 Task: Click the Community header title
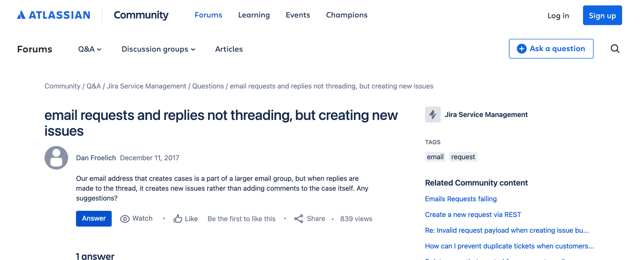point(141,15)
